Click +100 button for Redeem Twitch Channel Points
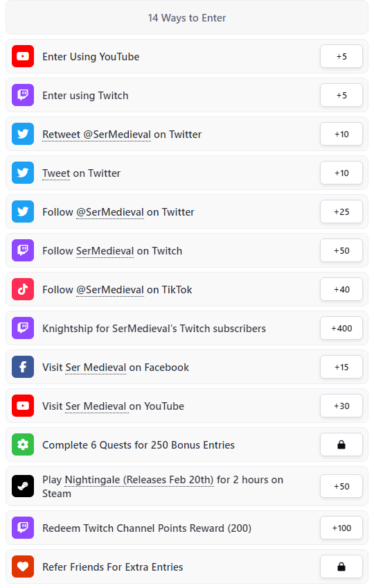The height and width of the screenshot is (588, 374). [341, 528]
